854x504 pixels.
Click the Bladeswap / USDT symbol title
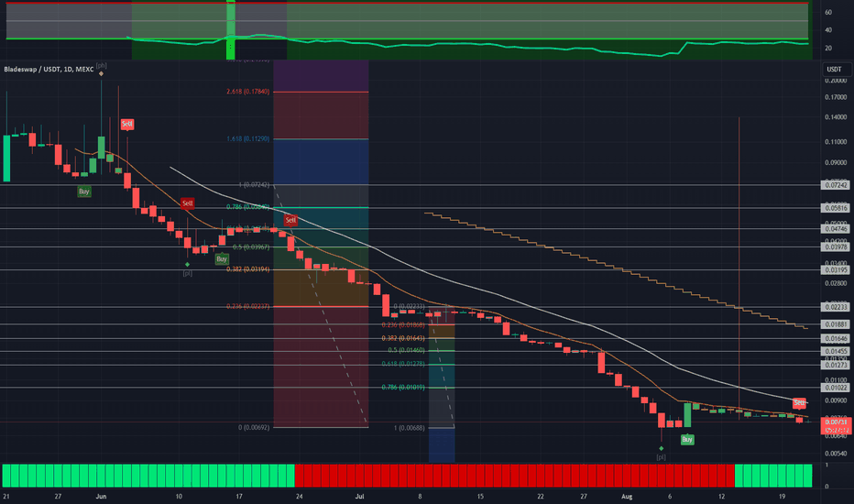click(49, 70)
